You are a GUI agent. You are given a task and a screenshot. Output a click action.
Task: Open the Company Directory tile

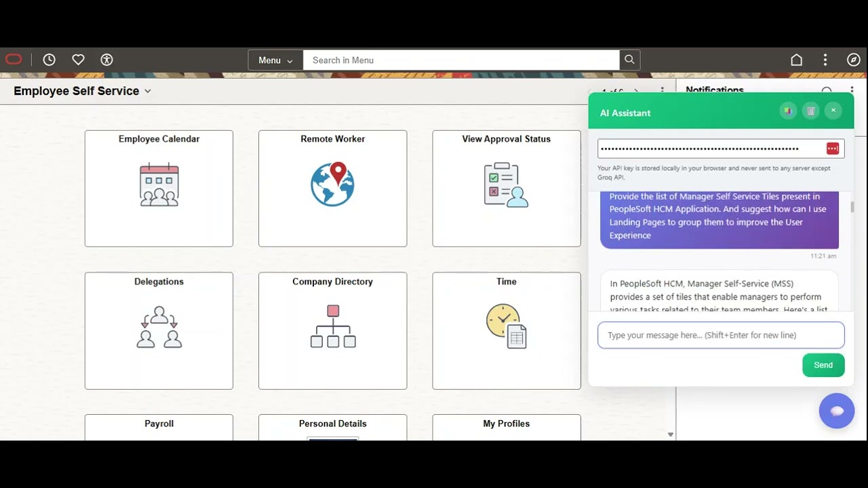point(332,331)
